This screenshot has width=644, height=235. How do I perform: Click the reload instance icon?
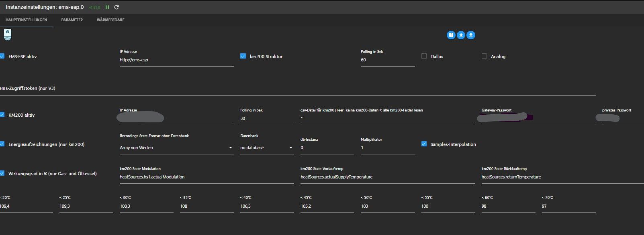[x=117, y=7]
